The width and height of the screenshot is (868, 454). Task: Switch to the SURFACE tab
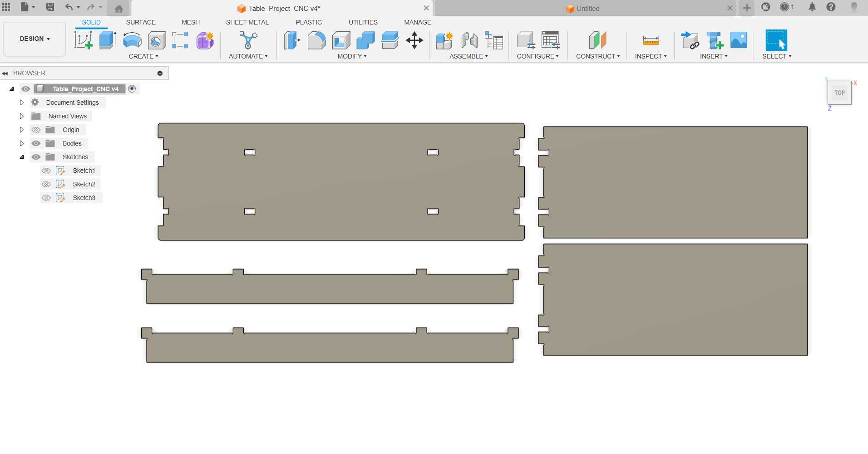pos(141,22)
